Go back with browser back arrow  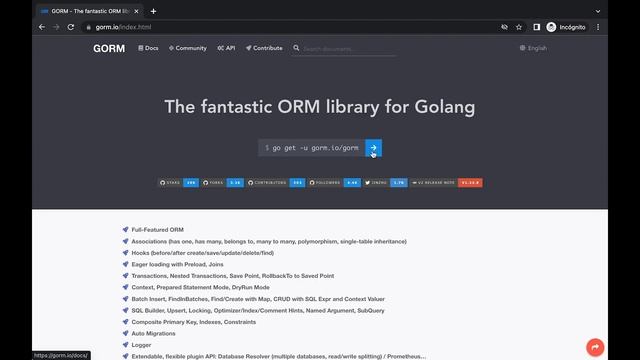click(x=42, y=27)
